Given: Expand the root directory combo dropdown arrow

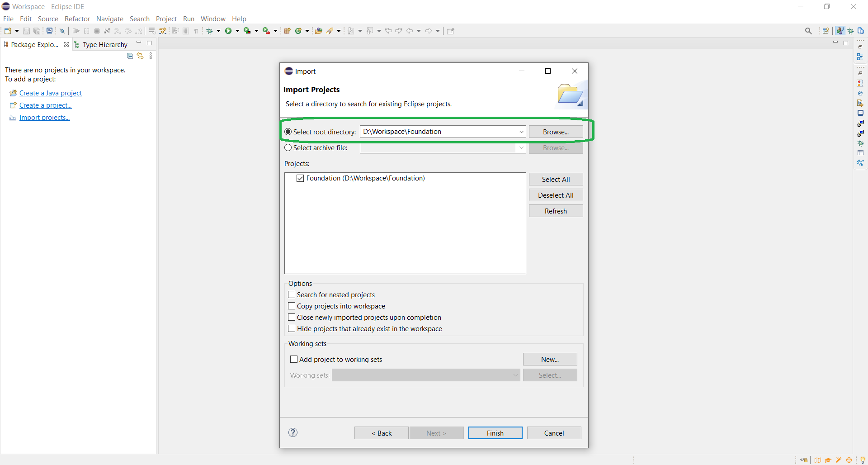Looking at the screenshot, I should pyautogui.click(x=521, y=132).
